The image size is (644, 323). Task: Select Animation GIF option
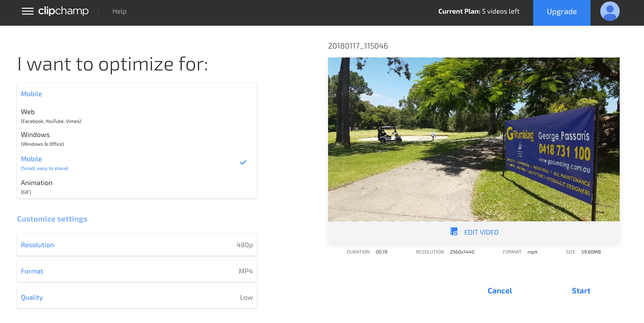[x=37, y=187]
